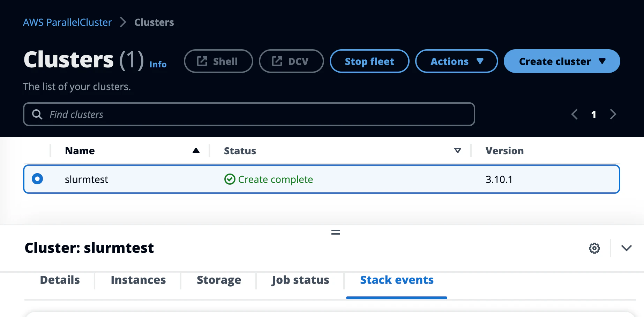Open the Create cluster dropdown button
The height and width of the screenshot is (317, 644).
click(x=562, y=61)
